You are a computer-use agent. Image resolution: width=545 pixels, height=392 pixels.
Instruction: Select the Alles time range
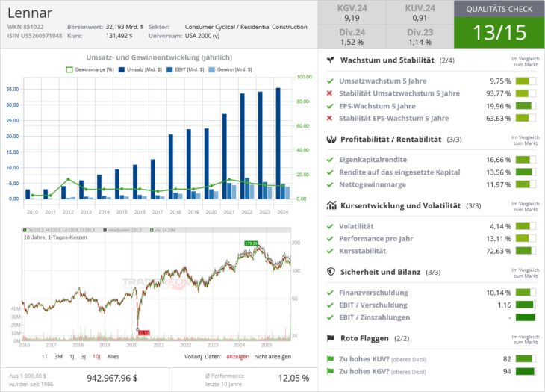(113, 357)
